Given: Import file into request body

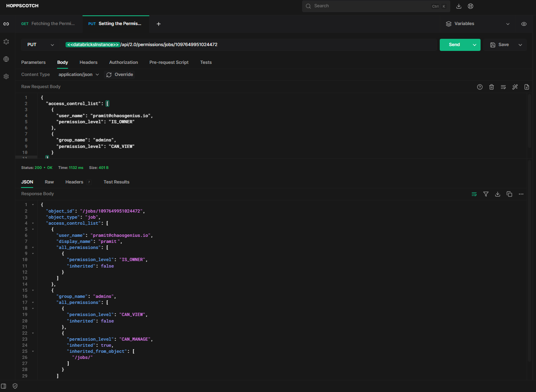Looking at the screenshot, I should point(527,87).
